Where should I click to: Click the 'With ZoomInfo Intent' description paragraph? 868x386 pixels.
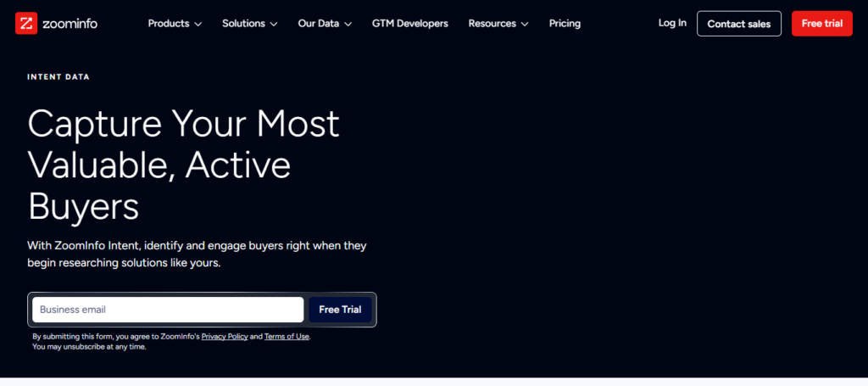coord(197,255)
